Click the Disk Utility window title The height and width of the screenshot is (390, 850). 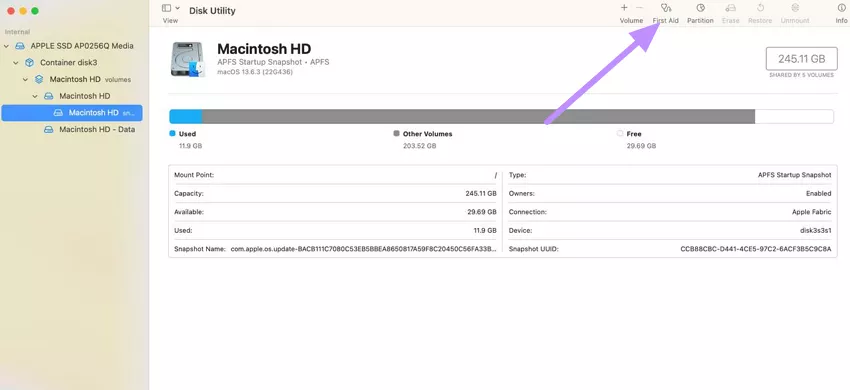pos(212,11)
